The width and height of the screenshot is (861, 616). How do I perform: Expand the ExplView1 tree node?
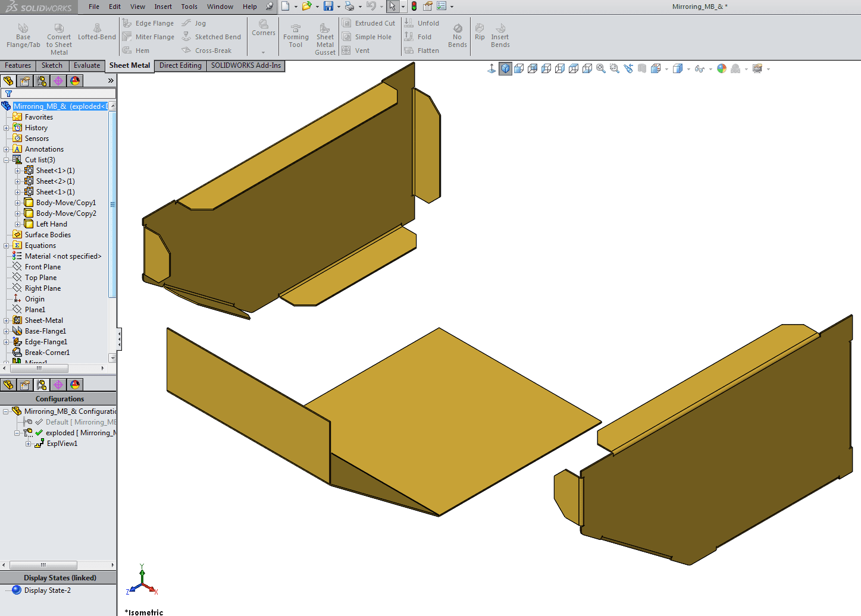29,444
